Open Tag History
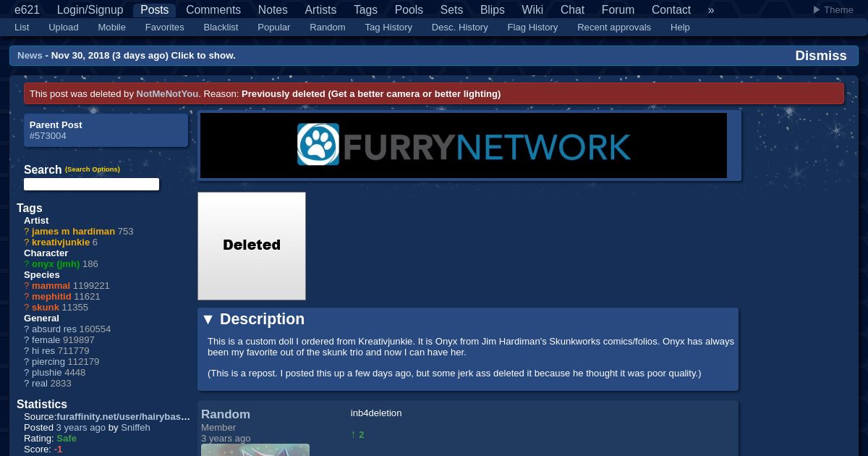This screenshot has width=868, height=456. pos(388,28)
